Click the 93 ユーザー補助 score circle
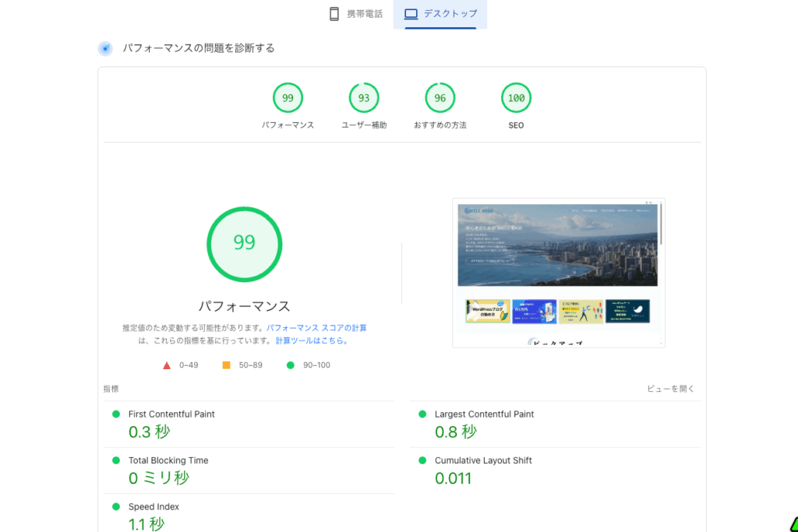 (x=363, y=97)
